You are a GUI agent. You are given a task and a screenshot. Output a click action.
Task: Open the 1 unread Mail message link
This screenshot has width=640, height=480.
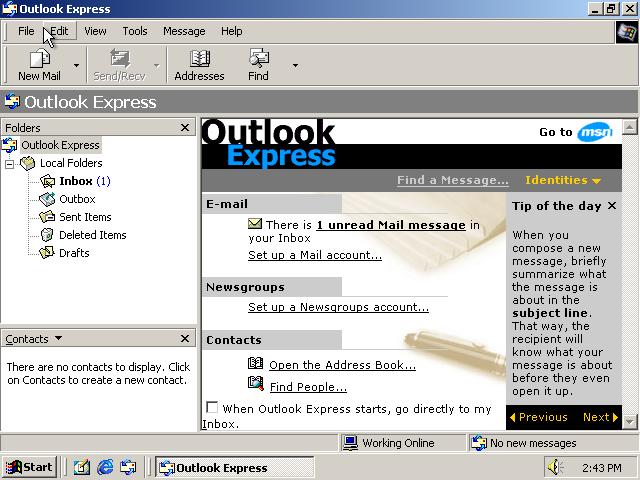tap(391, 225)
